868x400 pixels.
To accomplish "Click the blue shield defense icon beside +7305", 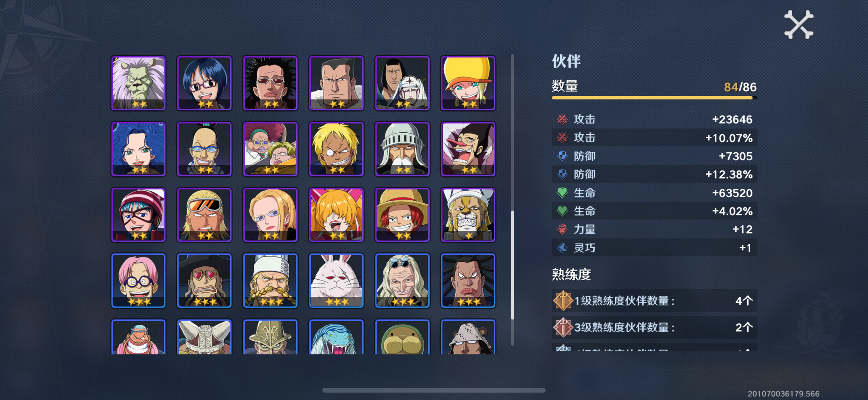I will pyautogui.click(x=562, y=156).
